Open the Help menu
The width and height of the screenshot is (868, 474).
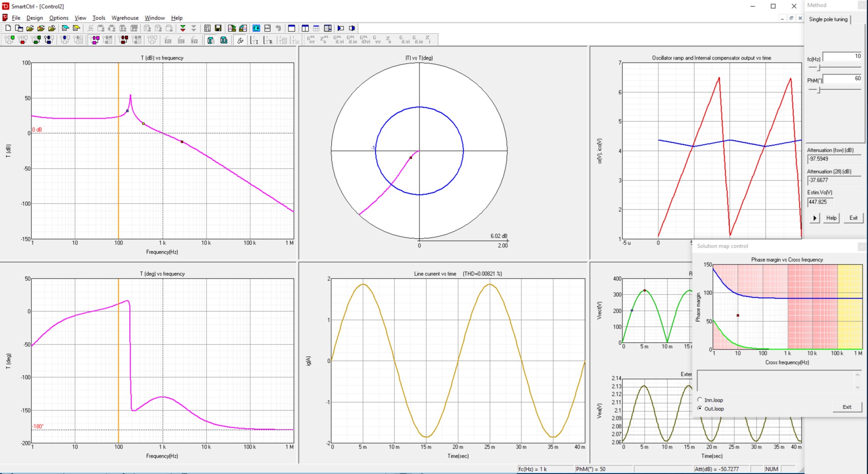pos(177,18)
